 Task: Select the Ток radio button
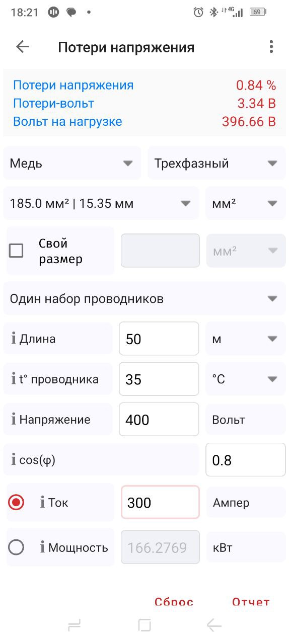tap(16, 502)
